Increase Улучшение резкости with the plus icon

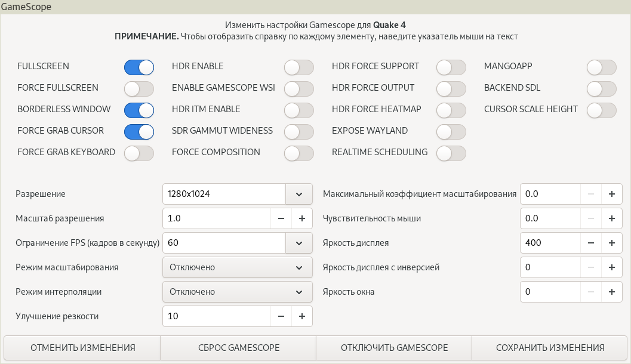pos(301,316)
